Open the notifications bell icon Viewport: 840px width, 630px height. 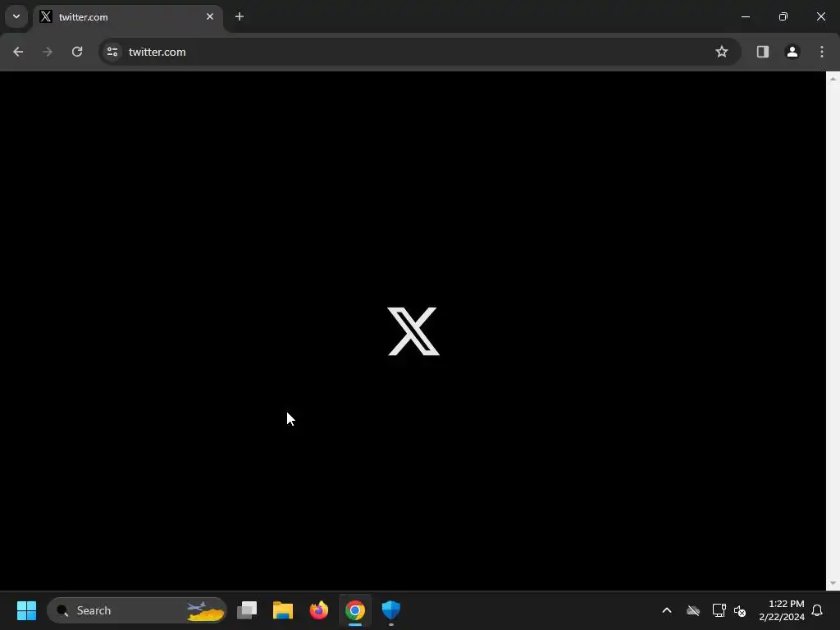817,610
